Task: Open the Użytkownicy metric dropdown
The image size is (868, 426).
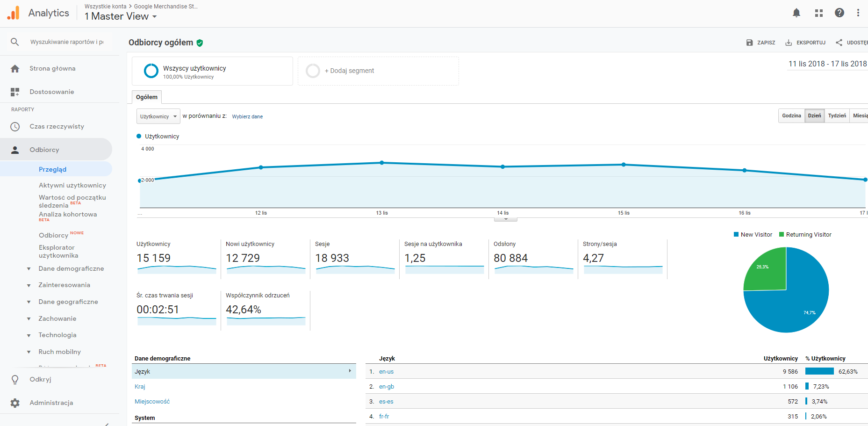Action: click(158, 116)
